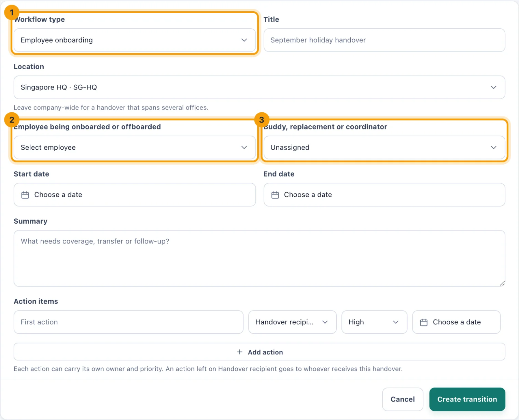Image resolution: width=519 pixels, height=420 pixels.
Task: Click the chevron in the Unassigned field
Action: tap(494, 148)
